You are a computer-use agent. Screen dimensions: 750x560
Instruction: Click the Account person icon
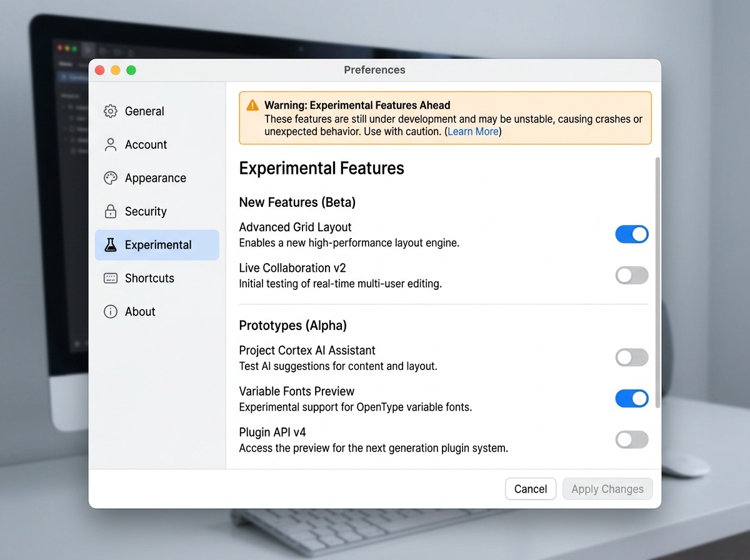111,145
